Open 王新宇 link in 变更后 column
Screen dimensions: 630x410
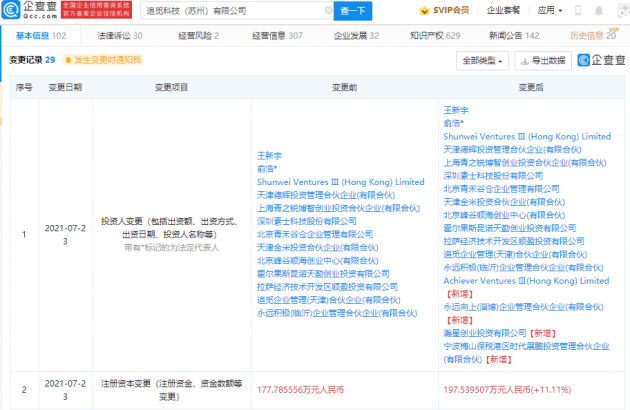[456, 110]
